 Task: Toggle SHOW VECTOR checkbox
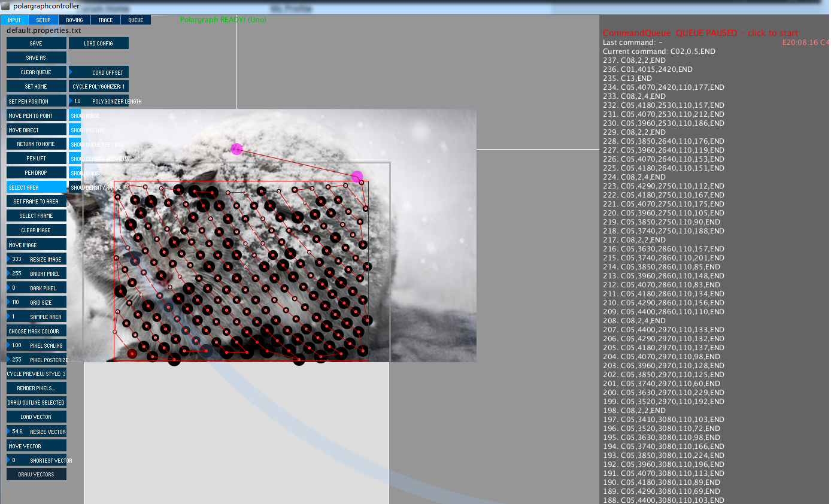click(75, 130)
